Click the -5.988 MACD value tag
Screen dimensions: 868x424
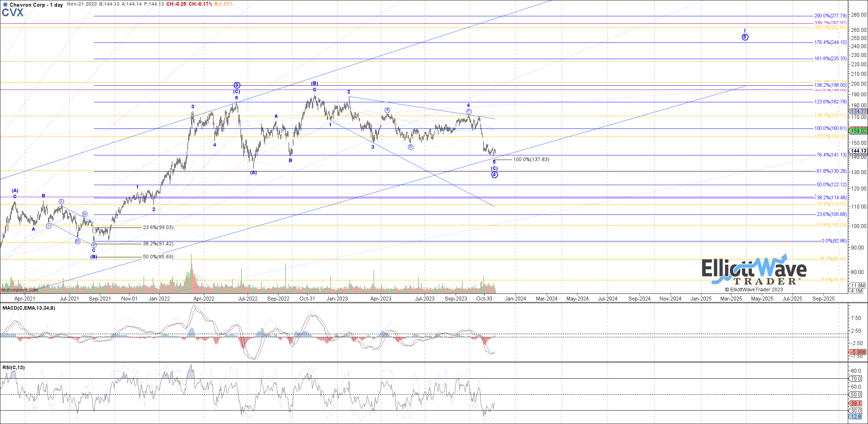[x=858, y=352]
